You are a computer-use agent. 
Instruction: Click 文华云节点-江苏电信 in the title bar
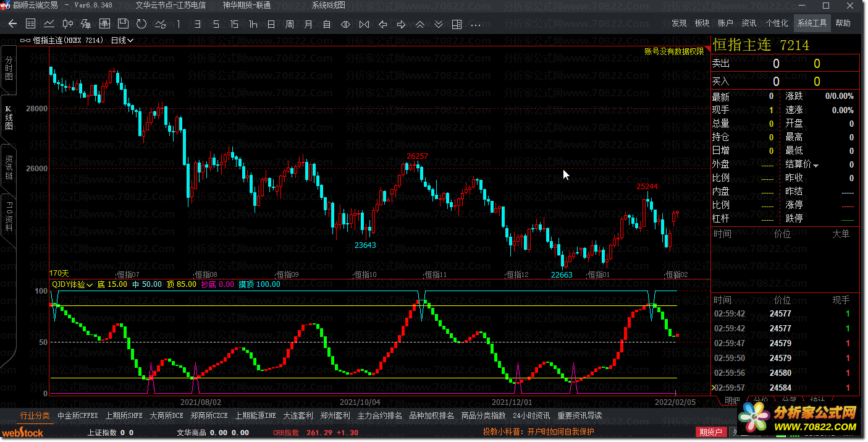coord(171,5)
